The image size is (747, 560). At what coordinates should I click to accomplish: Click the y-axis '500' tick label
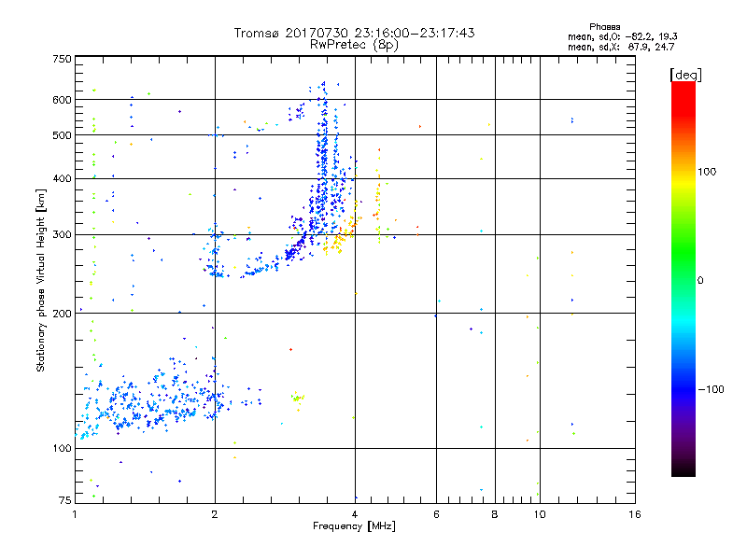(62, 135)
